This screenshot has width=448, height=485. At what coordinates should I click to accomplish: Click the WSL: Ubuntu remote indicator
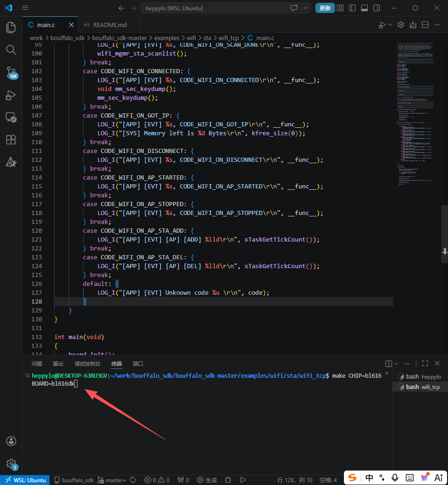coord(25,480)
